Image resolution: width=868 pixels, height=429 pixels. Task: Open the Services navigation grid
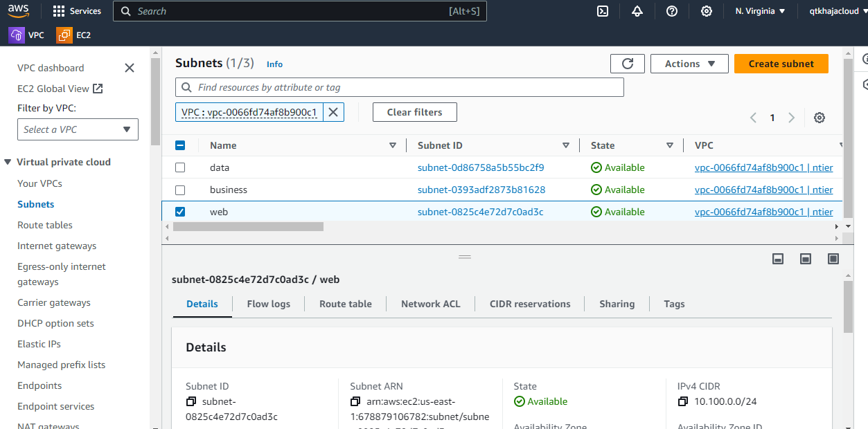76,11
